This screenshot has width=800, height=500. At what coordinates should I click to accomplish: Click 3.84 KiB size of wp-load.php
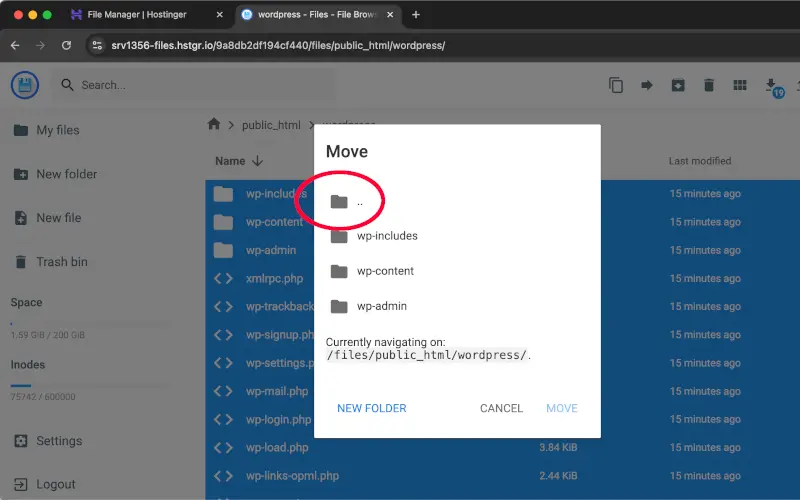point(558,447)
